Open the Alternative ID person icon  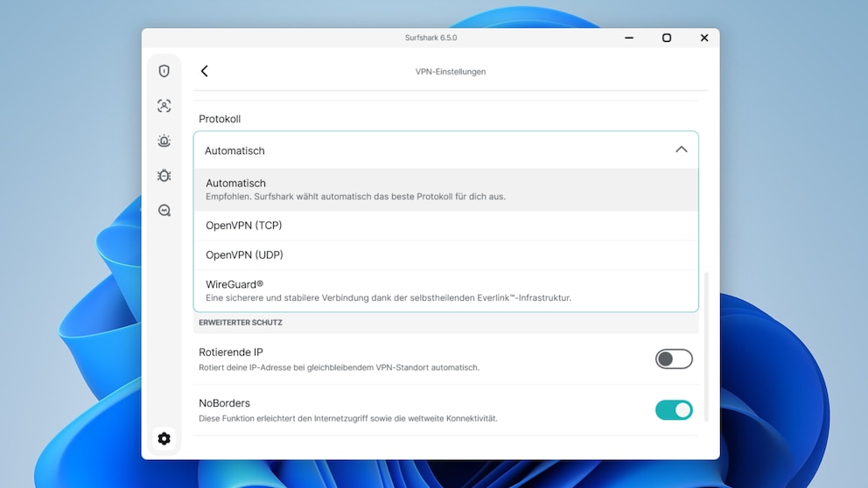click(x=164, y=106)
